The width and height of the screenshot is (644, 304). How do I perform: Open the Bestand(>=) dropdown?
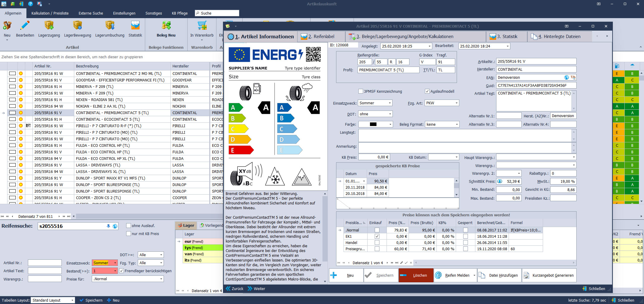115,271
